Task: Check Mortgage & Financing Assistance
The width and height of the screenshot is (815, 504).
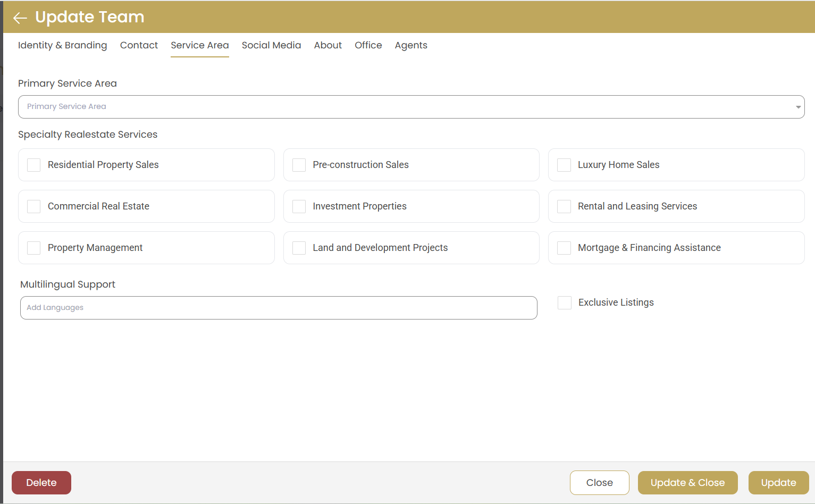Action: 564,248
